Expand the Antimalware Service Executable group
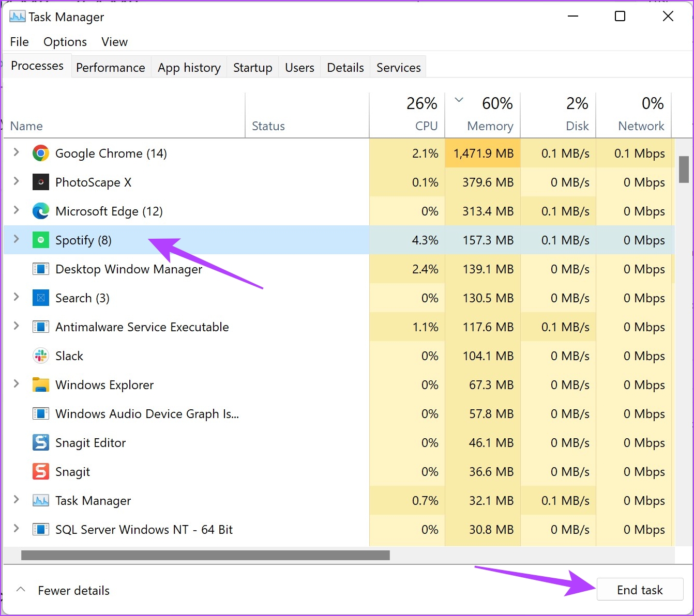 click(16, 326)
